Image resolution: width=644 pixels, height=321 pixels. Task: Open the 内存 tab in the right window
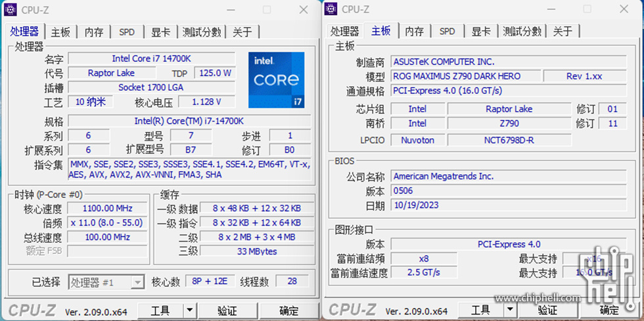(x=415, y=32)
